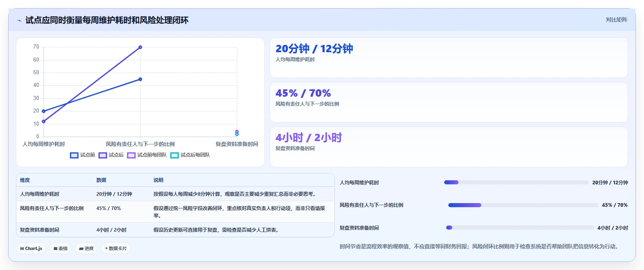
Task: Click the header icon before the title
Action: click(19, 20)
